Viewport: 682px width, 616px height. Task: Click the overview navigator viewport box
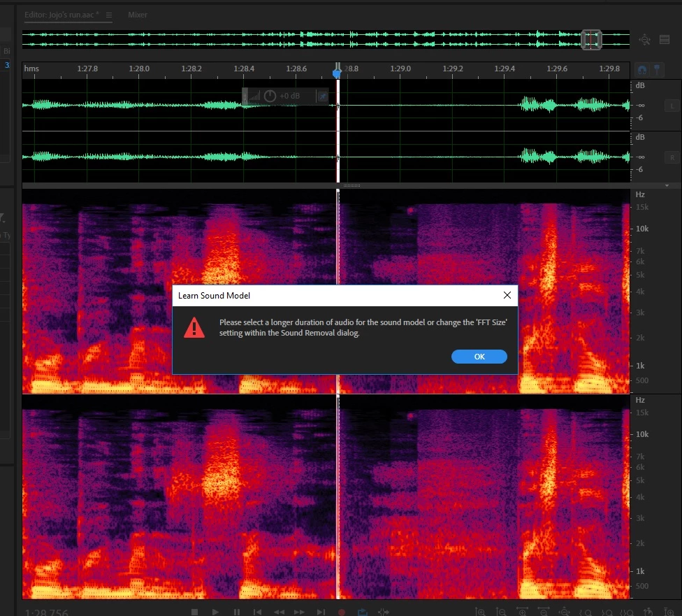click(592, 40)
